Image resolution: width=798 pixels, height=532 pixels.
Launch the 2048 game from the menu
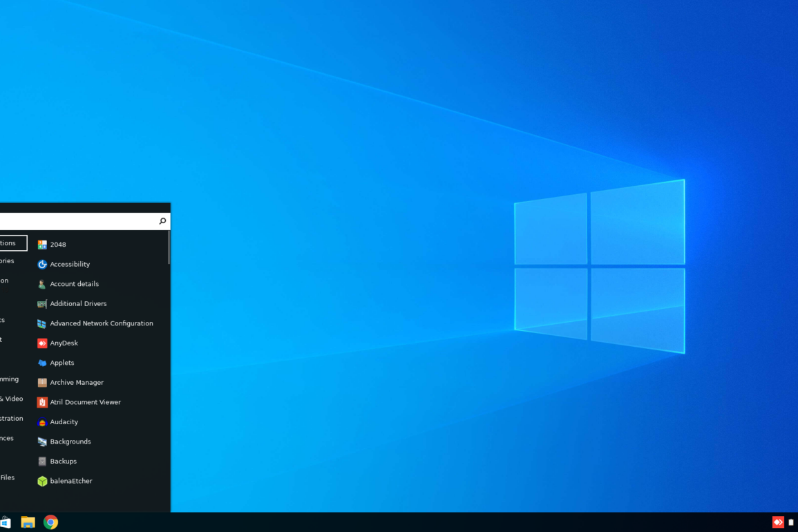58,245
